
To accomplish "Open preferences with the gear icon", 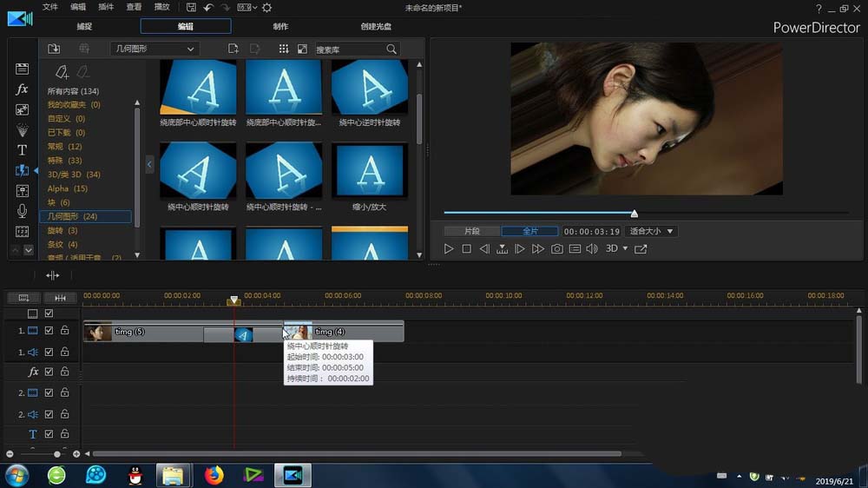I will click(x=266, y=8).
